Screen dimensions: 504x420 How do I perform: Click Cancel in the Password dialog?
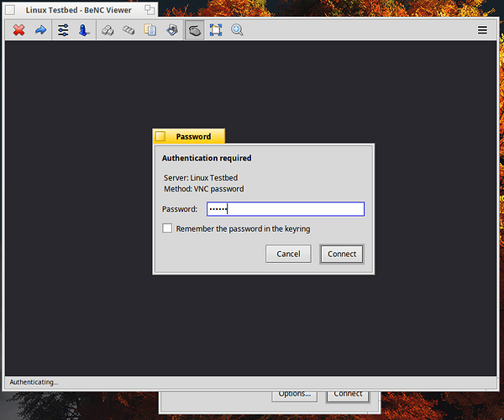[x=288, y=254]
